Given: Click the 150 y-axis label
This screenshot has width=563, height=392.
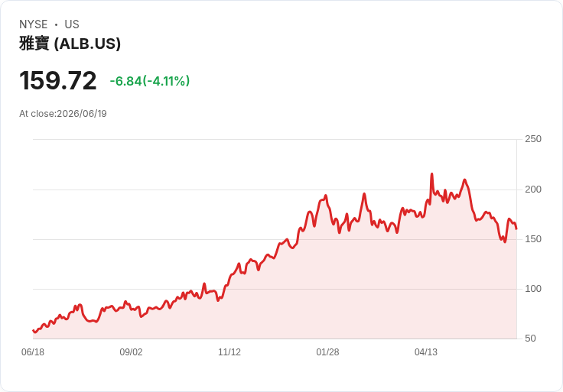Looking at the screenshot, I should [x=533, y=239].
